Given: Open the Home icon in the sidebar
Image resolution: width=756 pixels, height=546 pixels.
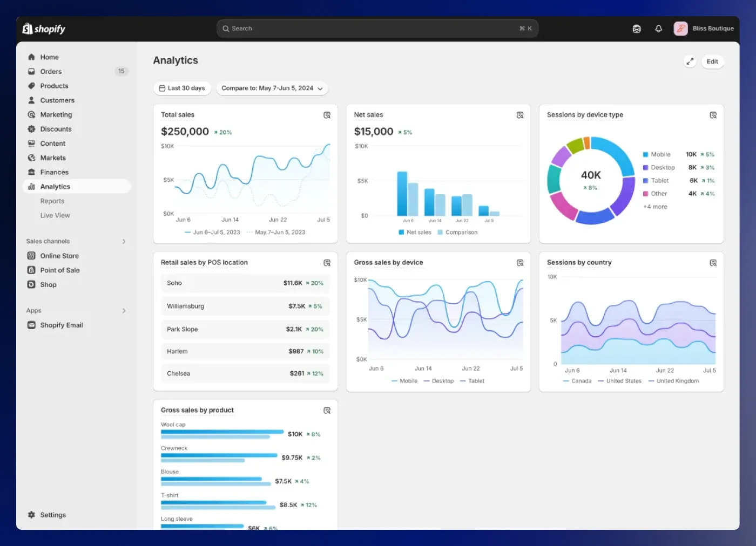Looking at the screenshot, I should (x=32, y=57).
